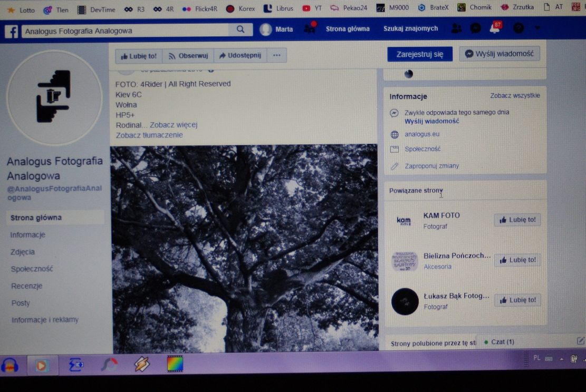This screenshot has height=392, width=586.
Task: Open the rainbow film-strip taskbar app
Action: (x=175, y=364)
